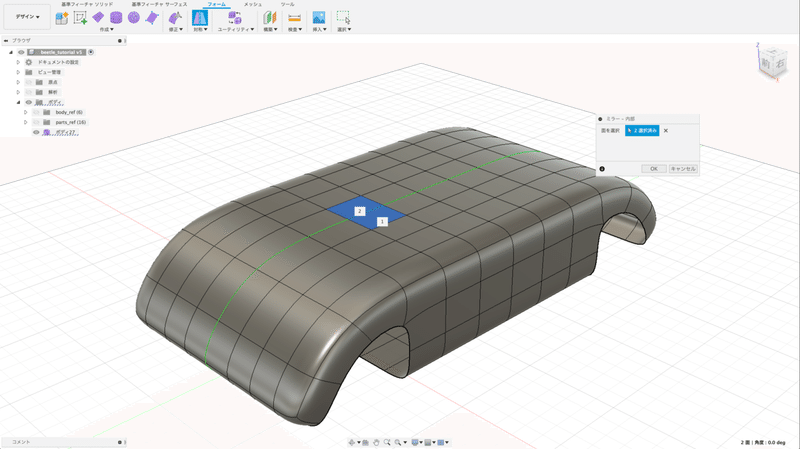Click the Zoom Window fit icon
The width and height of the screenshot is (800, 449).
[x=398, y=442]
